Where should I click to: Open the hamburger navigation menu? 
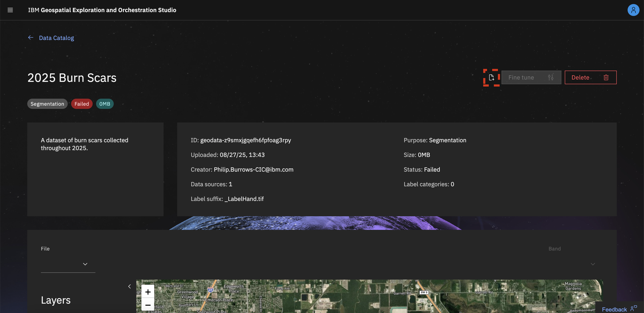[10, 10]
